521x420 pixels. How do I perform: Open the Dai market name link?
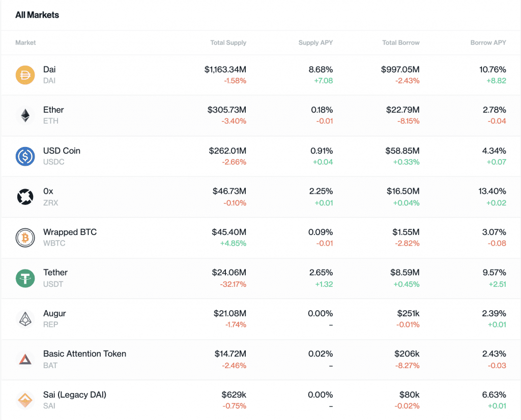(49, 69)
